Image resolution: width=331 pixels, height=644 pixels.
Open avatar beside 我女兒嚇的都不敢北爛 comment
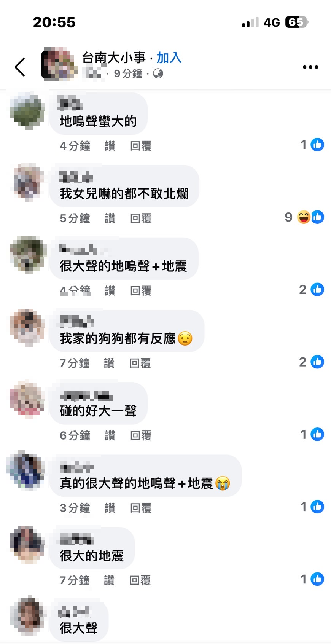(28, 182)
